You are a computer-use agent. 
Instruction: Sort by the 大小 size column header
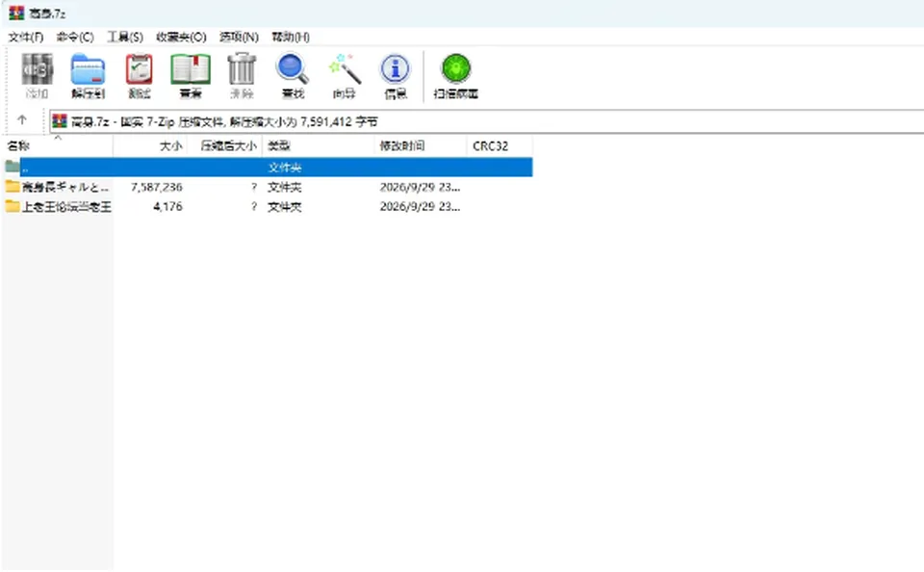click(150, 145)
